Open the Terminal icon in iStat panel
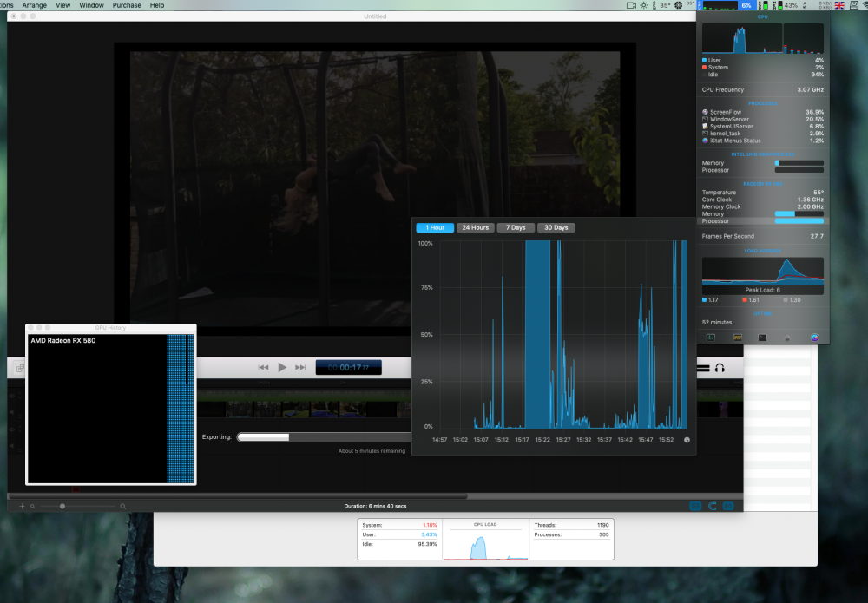Screen dimensions: 868x603 point(762,338)
